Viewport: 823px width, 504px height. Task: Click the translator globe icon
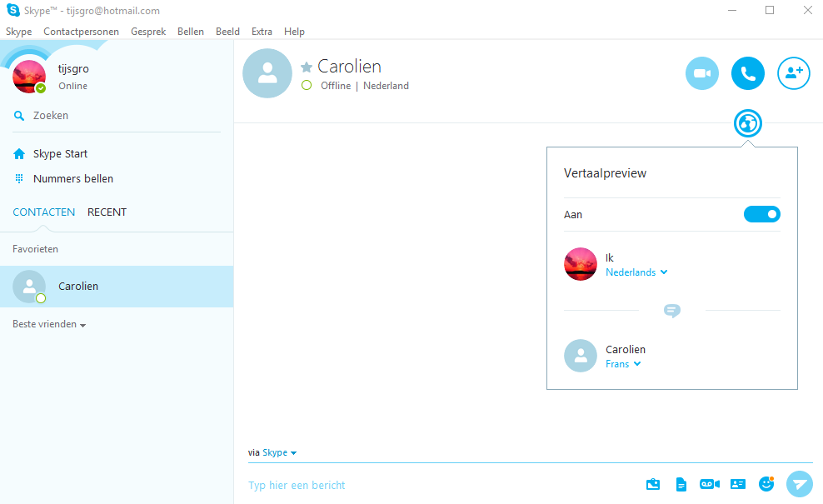tap(747, 124)
